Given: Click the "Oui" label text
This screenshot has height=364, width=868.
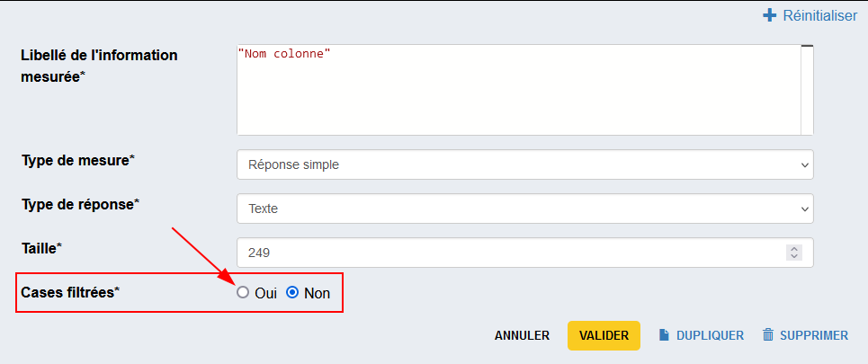Looking at the screenshot, I should pos(265,293).
